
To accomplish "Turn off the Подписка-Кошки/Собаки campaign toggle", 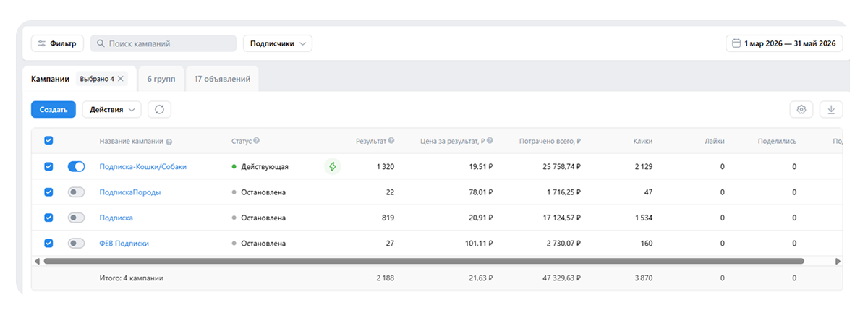I will (x=76, y=166).
